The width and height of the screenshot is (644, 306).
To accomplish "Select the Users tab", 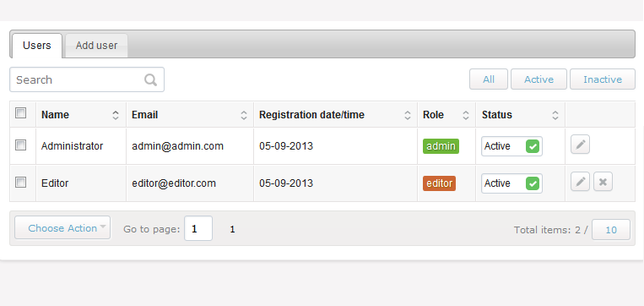I will [x=37, y=46].
